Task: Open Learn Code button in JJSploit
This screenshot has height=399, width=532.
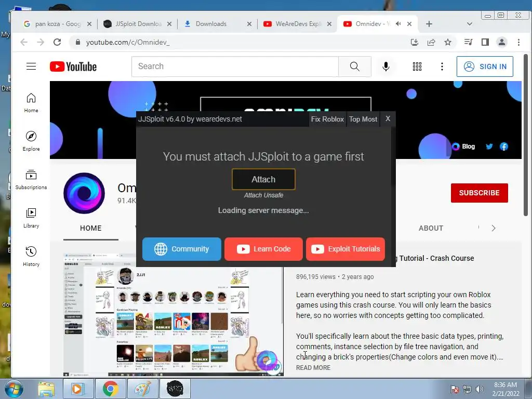Action: click(263, 249)
